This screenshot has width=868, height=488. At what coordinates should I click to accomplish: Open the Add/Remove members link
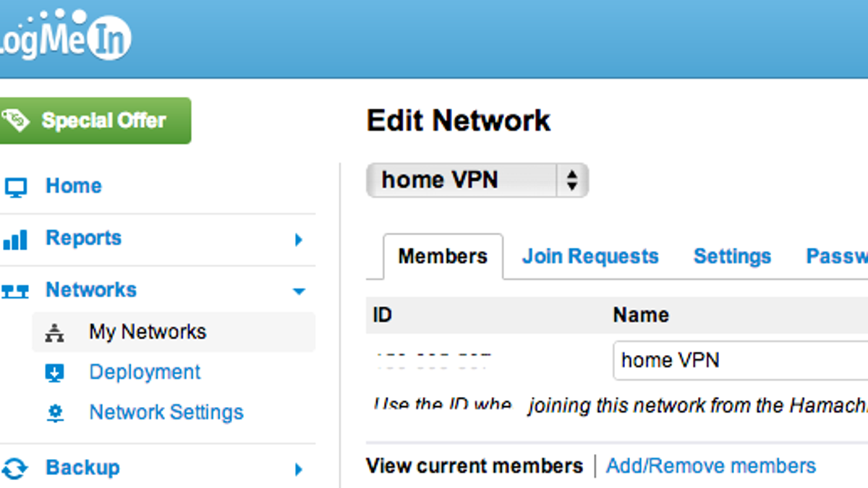(711, 466)
